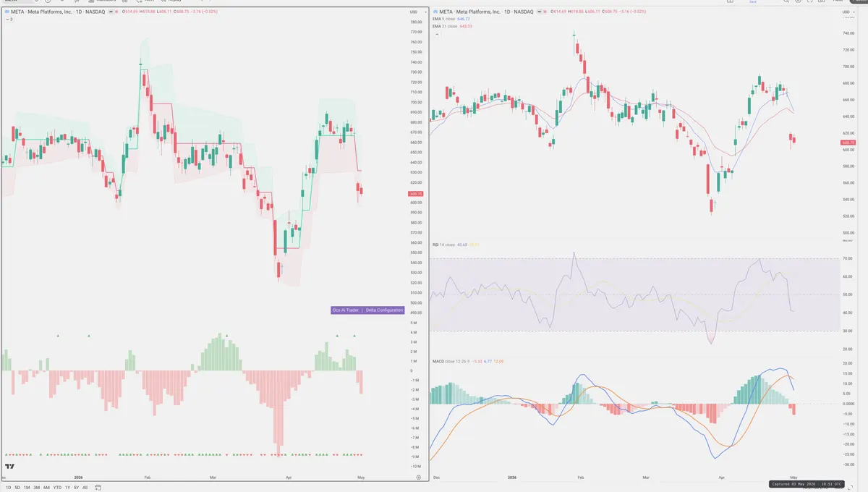Viewport: 868px width, 492px height.
Task: Select the 5Y time range
Action: pyautogui.click(x=76, y=488)
